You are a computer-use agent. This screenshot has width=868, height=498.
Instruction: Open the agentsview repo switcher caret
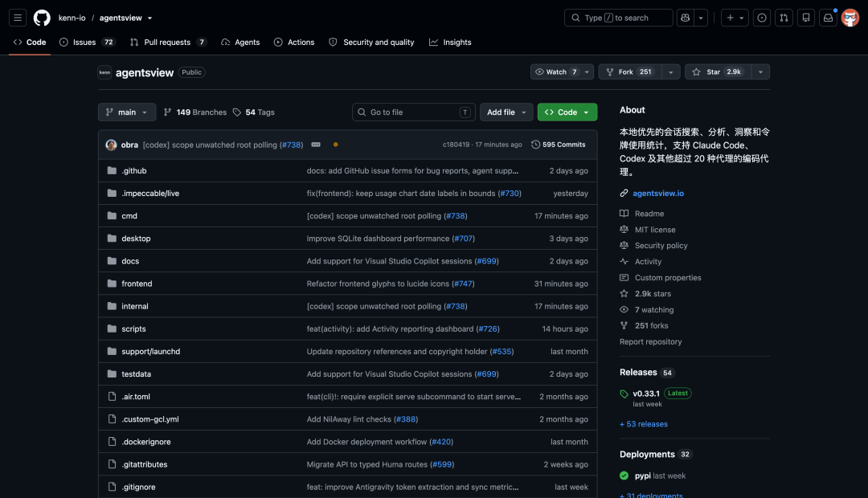pos(149,18)
